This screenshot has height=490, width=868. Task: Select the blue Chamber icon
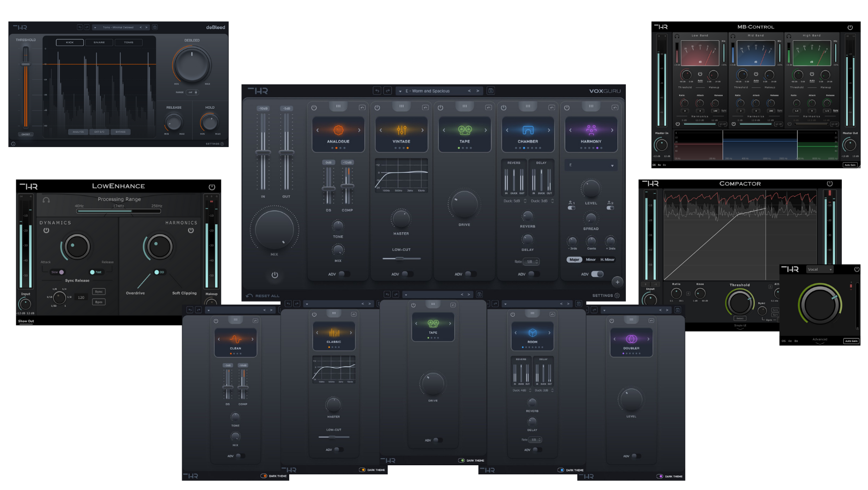(527, 130)
